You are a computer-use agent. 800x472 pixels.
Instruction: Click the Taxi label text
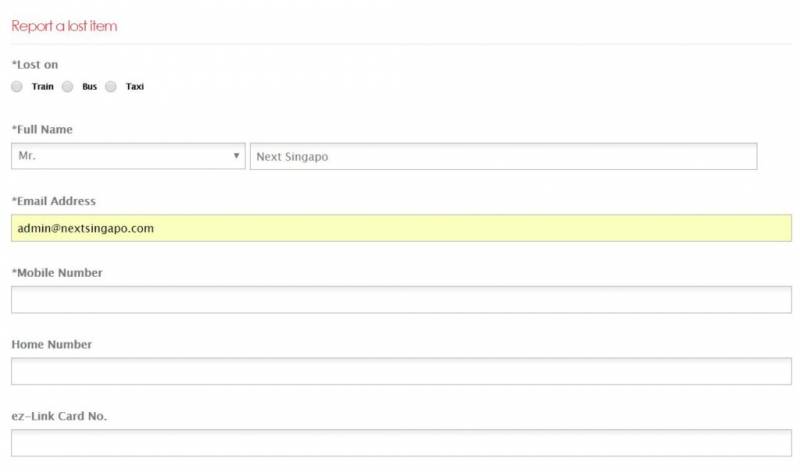(135, 87)
